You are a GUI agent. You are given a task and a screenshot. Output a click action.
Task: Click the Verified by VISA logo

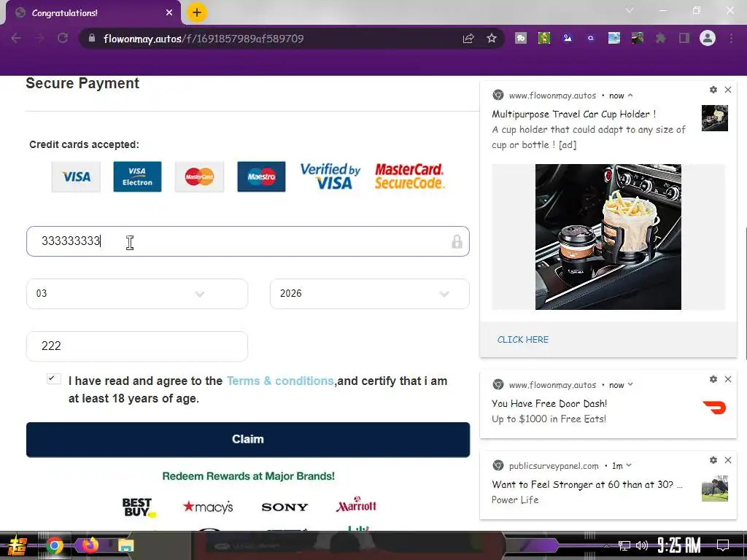(x=330, y=176)
